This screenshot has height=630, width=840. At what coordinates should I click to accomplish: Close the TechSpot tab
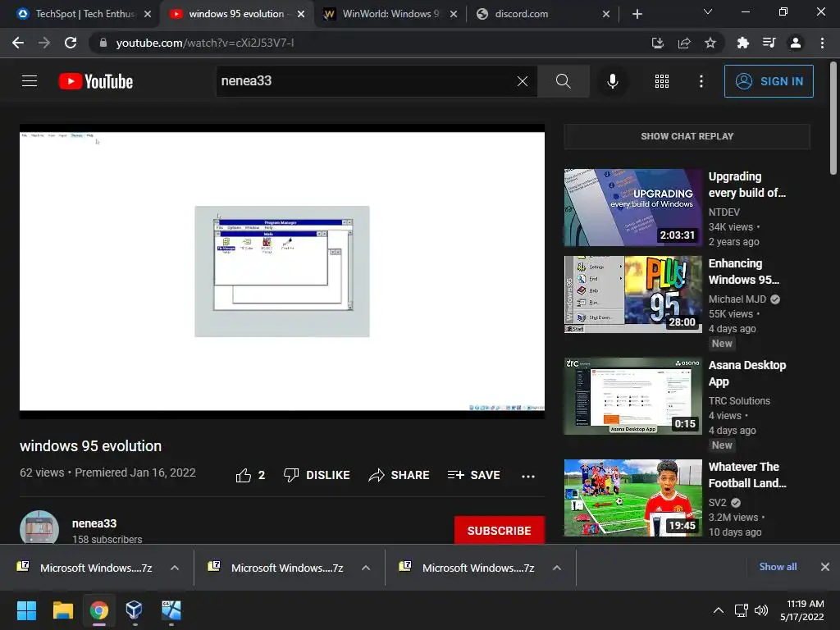tap(148, 14)
